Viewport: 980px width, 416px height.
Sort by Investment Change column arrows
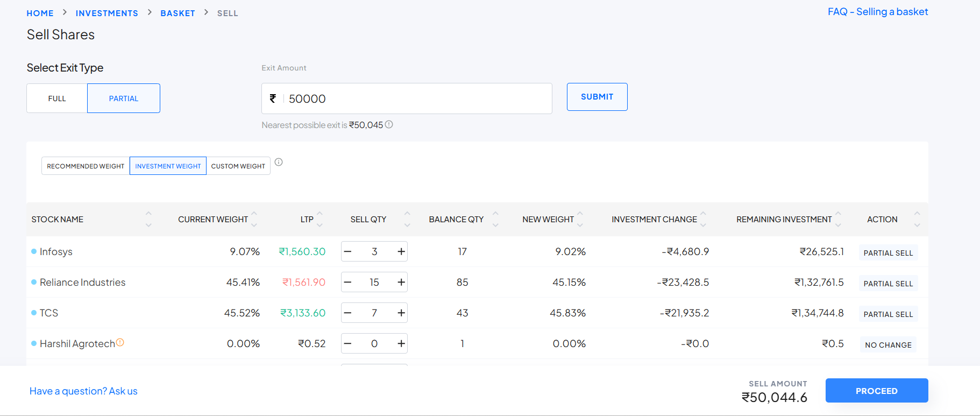point(703,219)
